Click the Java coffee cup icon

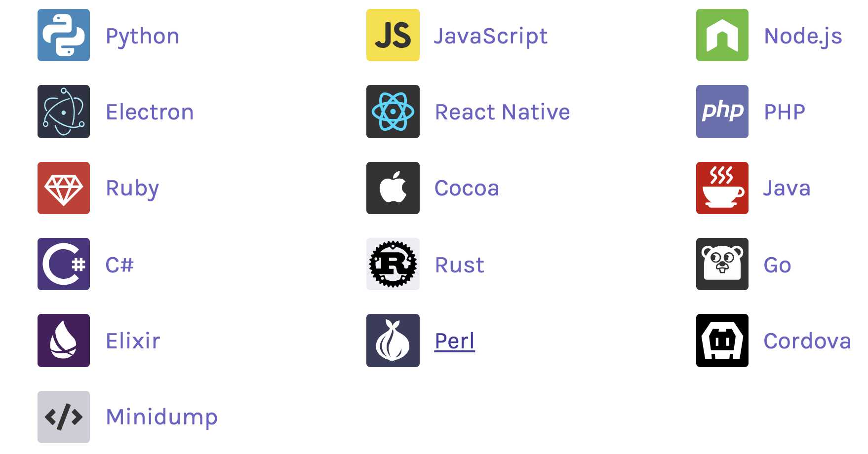(722, 188)
